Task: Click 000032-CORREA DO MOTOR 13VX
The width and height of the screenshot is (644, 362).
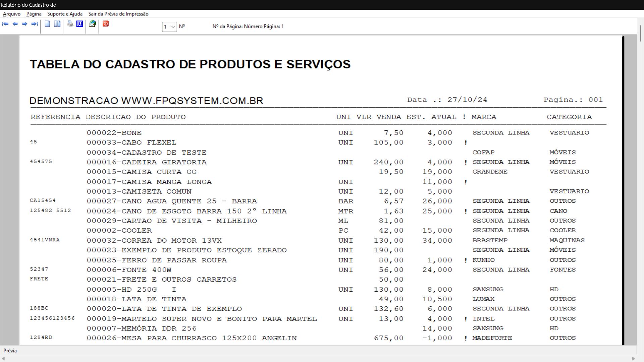Action: [154, 241]
